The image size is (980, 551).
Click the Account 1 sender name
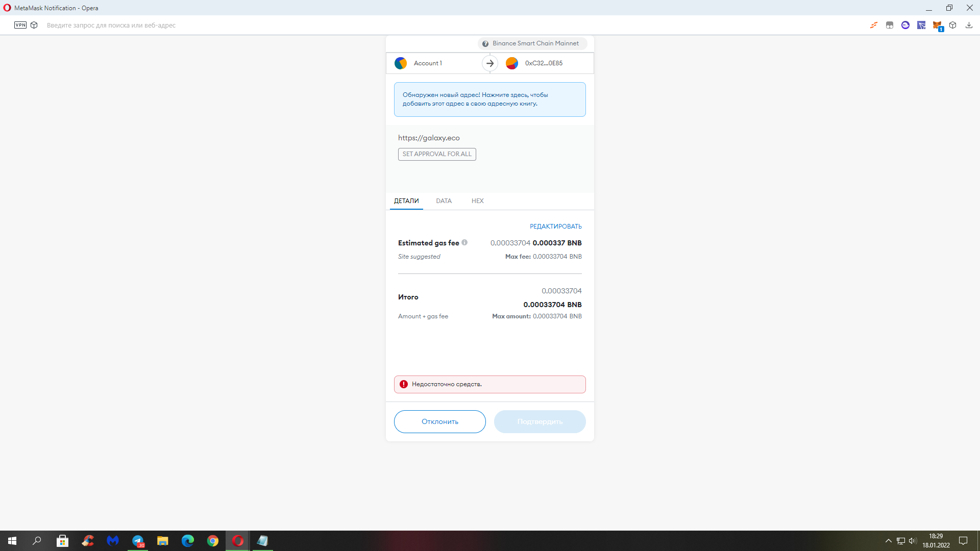pyautogui.click(x=428, y=63)
